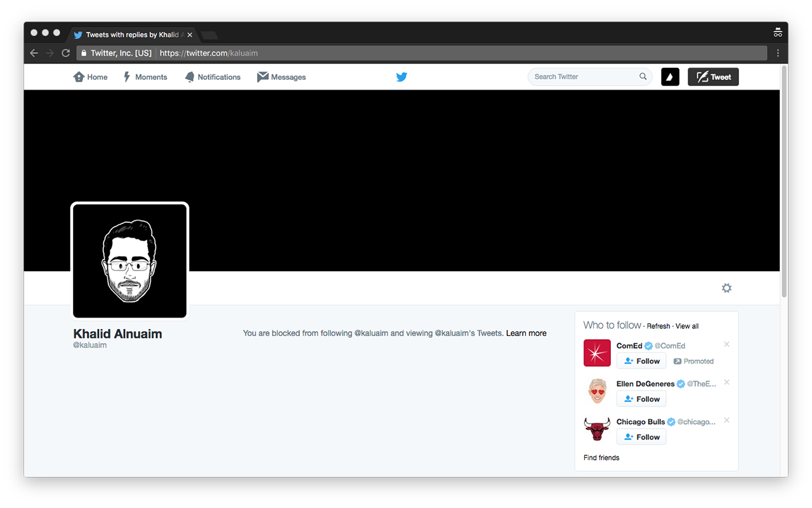Open account avatar menu in navbar
This screenshot has width=812, height=508.
671,77
